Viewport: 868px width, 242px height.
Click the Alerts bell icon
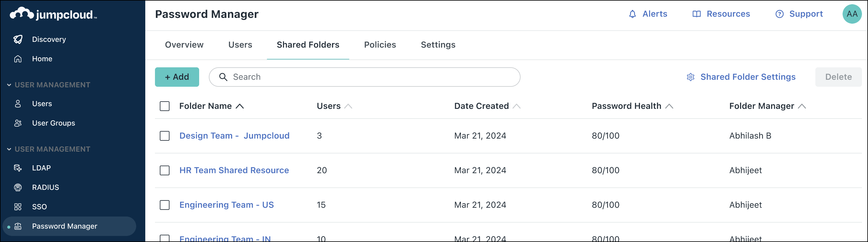click(x=633, y=14)
